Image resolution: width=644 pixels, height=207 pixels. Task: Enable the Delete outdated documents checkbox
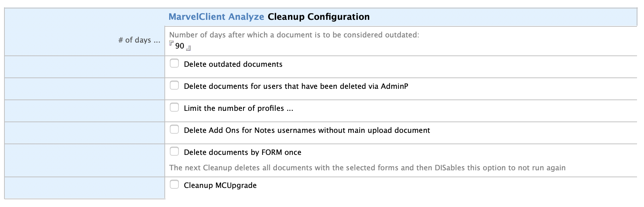(174, 63)
